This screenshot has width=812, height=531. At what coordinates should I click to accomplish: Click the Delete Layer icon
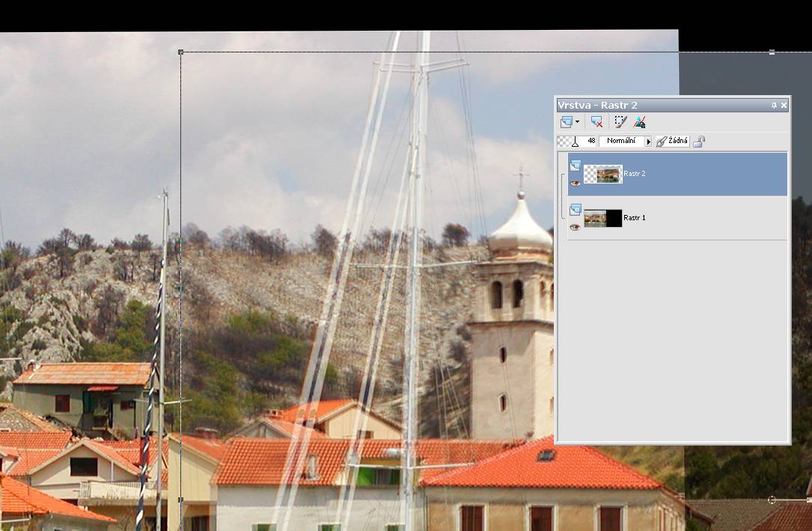[596, 122]
